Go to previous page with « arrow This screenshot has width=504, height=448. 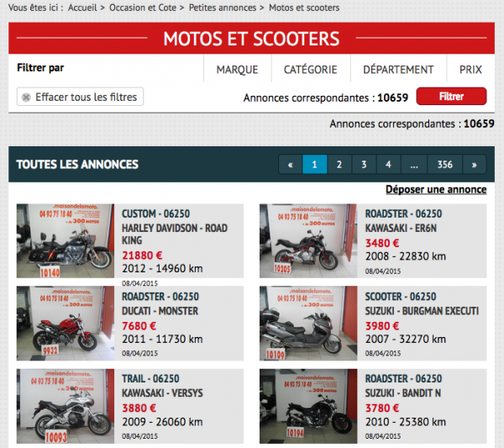tap(291, 165)
